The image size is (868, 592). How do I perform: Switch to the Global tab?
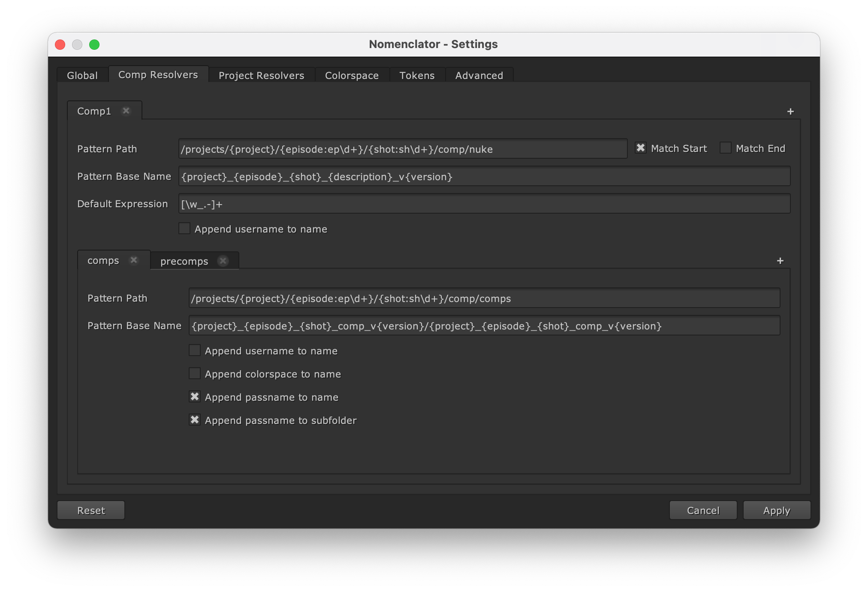(82, 75)
